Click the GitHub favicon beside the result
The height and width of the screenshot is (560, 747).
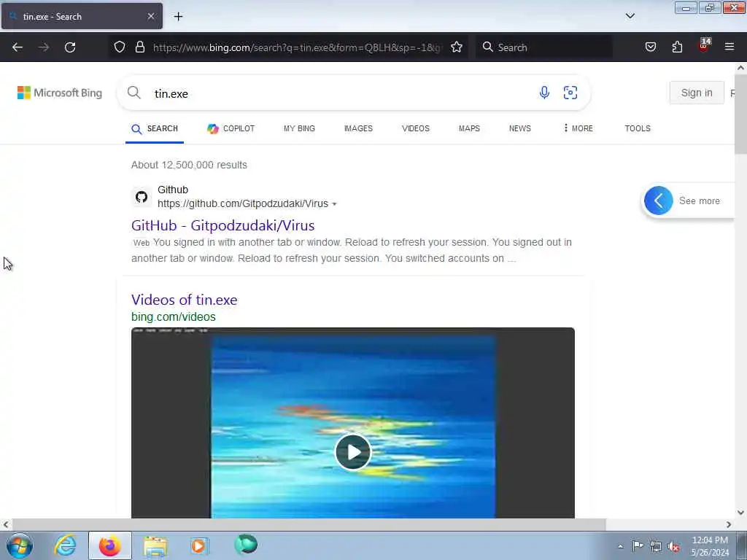tap(142, 197)
